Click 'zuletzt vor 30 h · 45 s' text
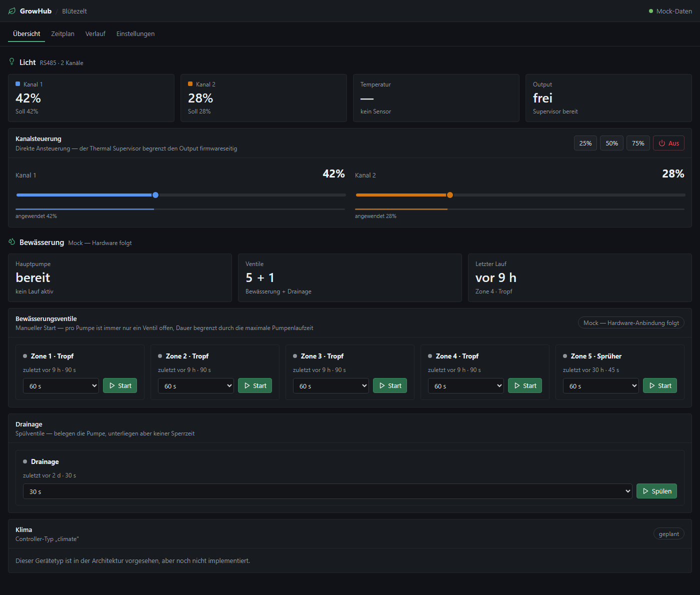The width and height of the screenshot is (700, 595). click(x=591, y=370)
